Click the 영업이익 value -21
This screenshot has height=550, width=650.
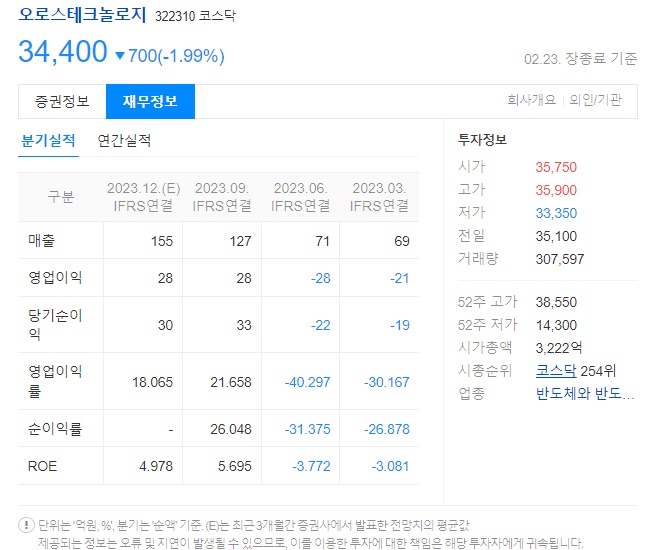point(399,278)
